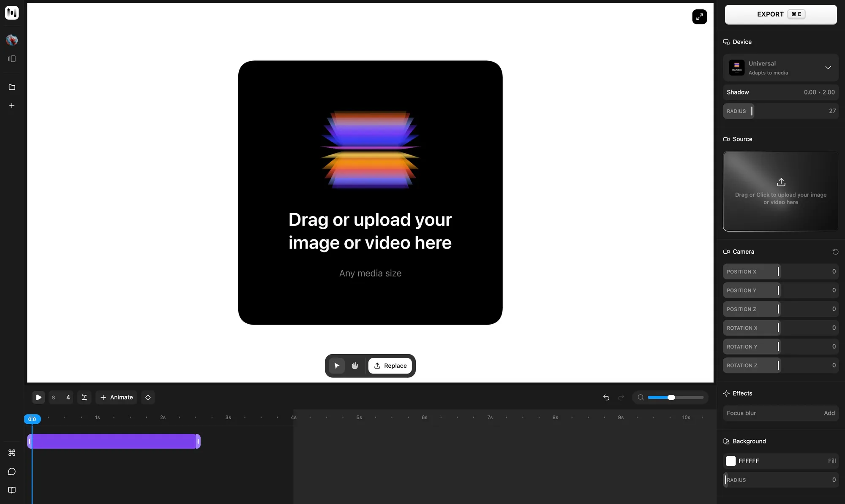
Task: Click the Source upload area
Action: click(x=781, y=191)
